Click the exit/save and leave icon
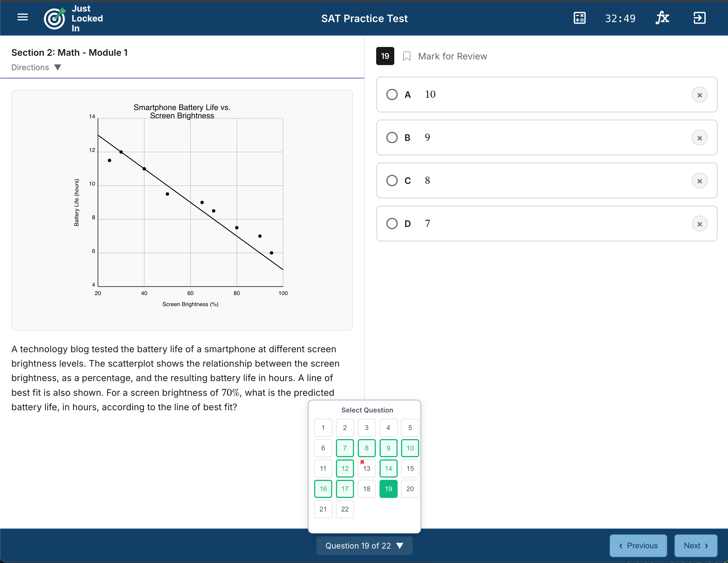 pos(699,18)
